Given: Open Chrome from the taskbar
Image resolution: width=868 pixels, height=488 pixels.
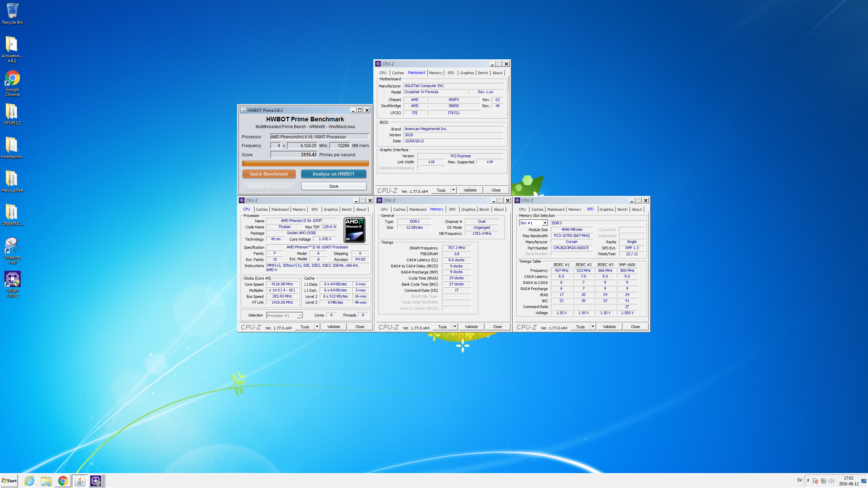Looking at the screenshot, I should coord(63,481).
